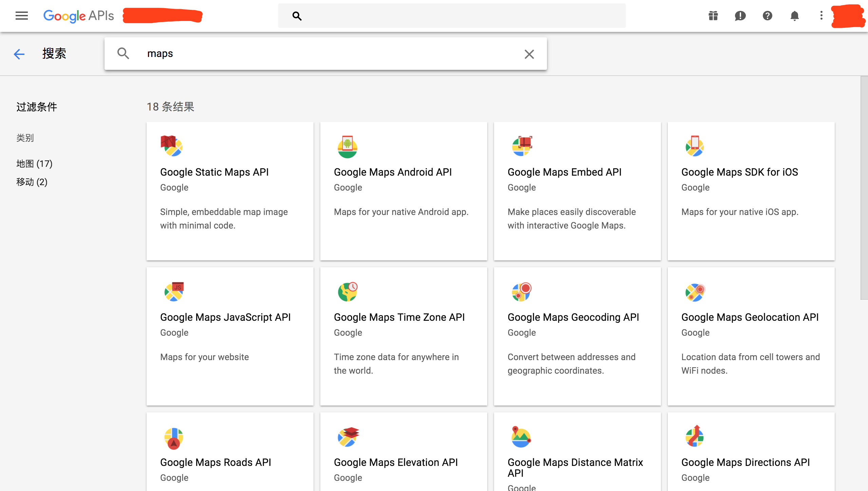This screenshot has height=491, width=868.
Task: Click the Maps Time Zone API icon
Action: click(x=347, y=292)
